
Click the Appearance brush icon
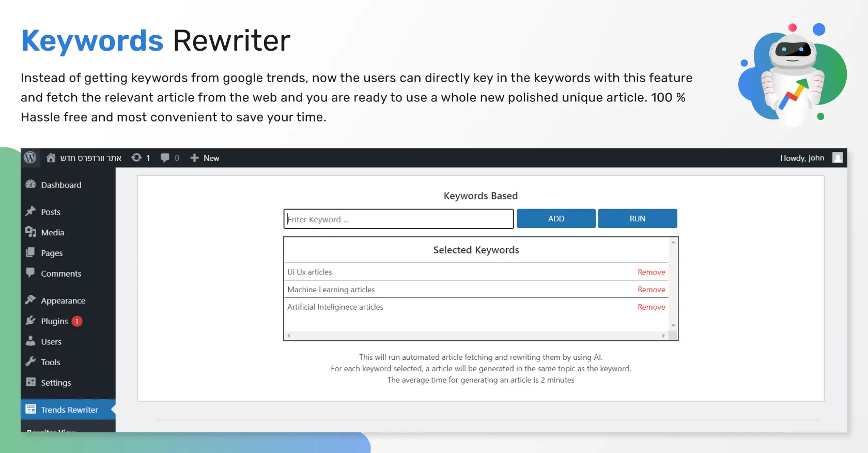point(30,300)
